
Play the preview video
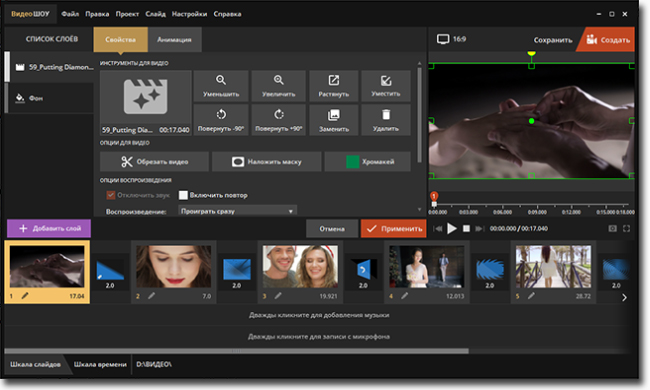click(x=452, y=228)
